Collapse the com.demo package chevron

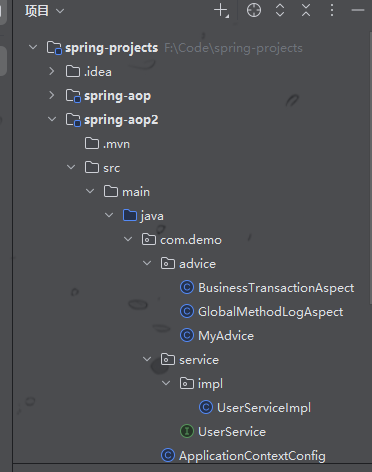(128, 239)
